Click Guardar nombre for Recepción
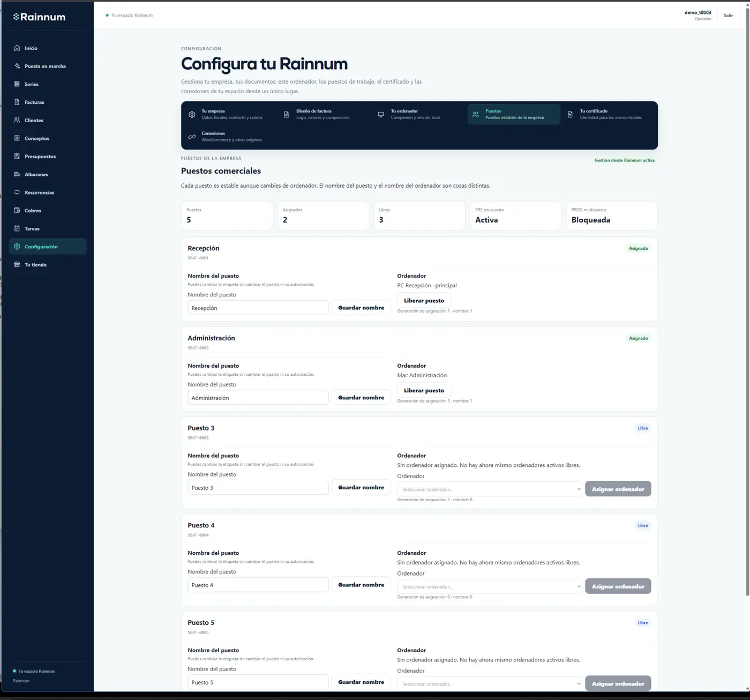Screen dimensions: 750x700 [361, 308]
